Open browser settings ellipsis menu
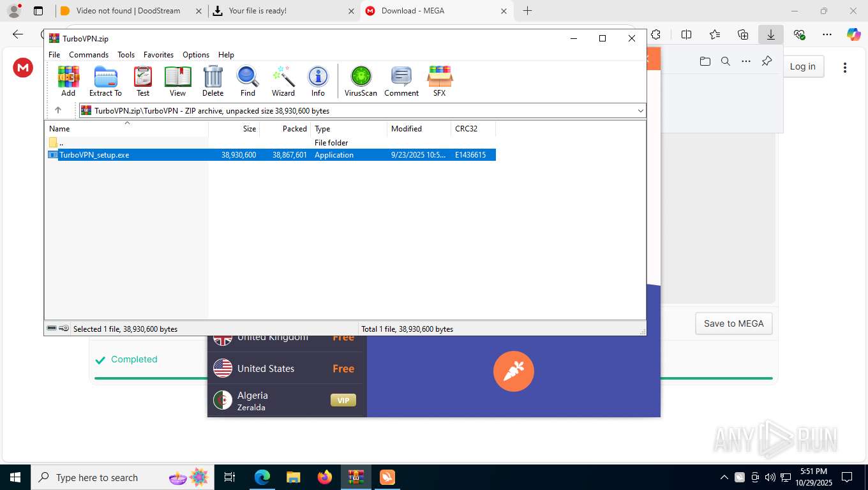This screenshot has height=490, width=868. (827, 34)
